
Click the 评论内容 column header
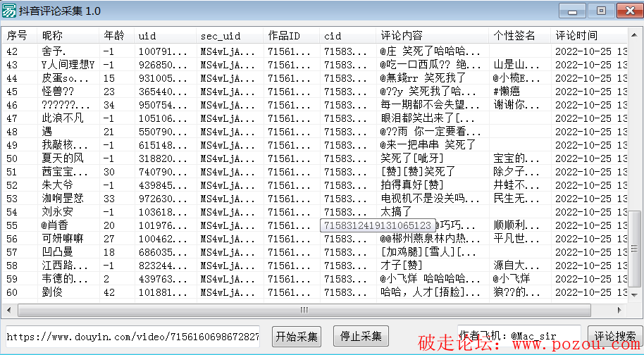(432, 36)
